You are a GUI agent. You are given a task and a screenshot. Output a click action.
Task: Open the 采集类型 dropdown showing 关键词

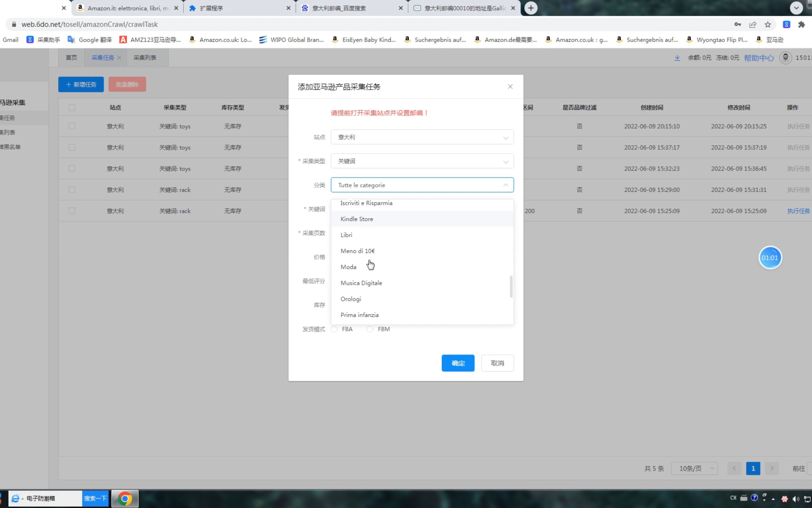pyautogui.click(x=422, y=161)
